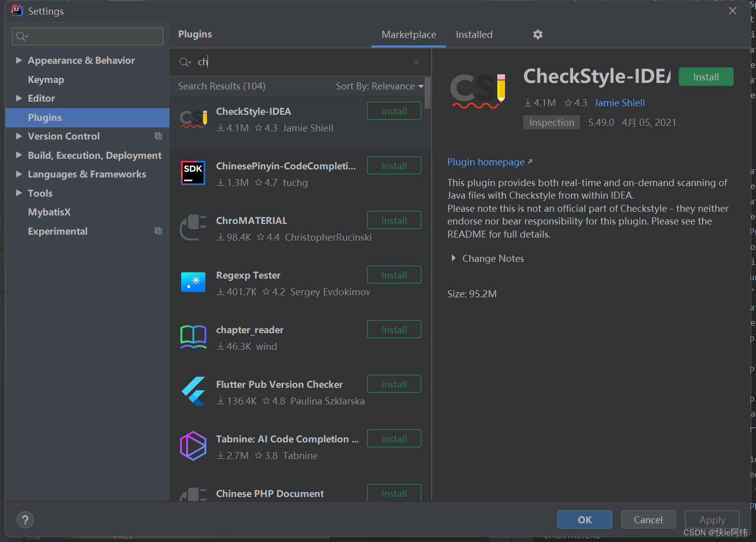Install CheckStyle-IDEA from the list
756x542 pixels.
tap(394, 111)
